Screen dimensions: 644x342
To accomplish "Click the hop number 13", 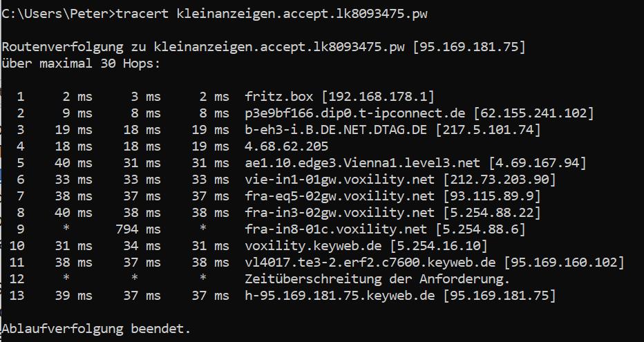I will pyautogui.click(x=19, y=296).
